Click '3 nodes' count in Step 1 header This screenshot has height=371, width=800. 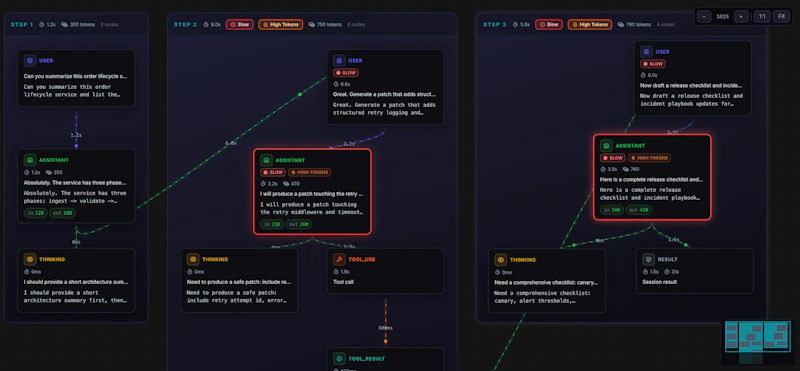109,24
